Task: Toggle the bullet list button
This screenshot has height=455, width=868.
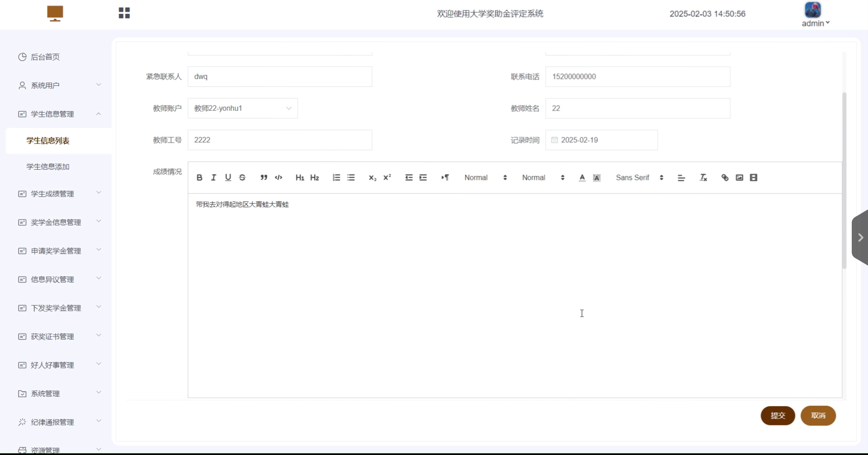Action: point(351,177)
